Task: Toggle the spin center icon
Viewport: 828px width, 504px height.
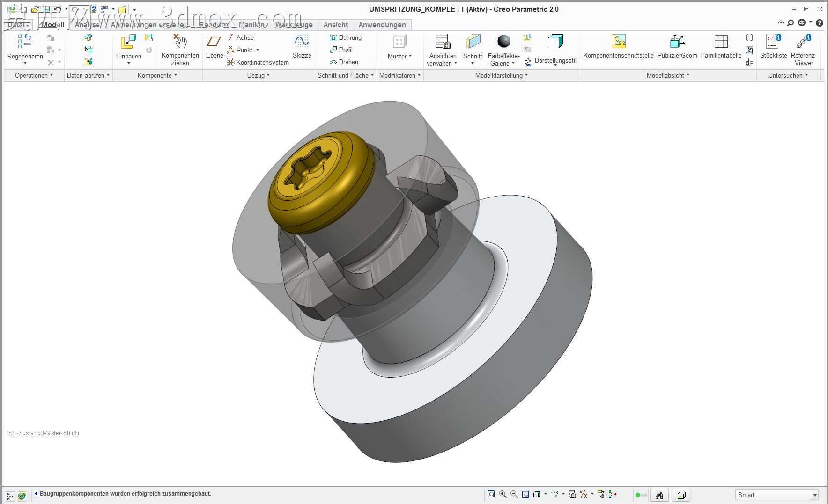Action: click(x=613, y=494)
